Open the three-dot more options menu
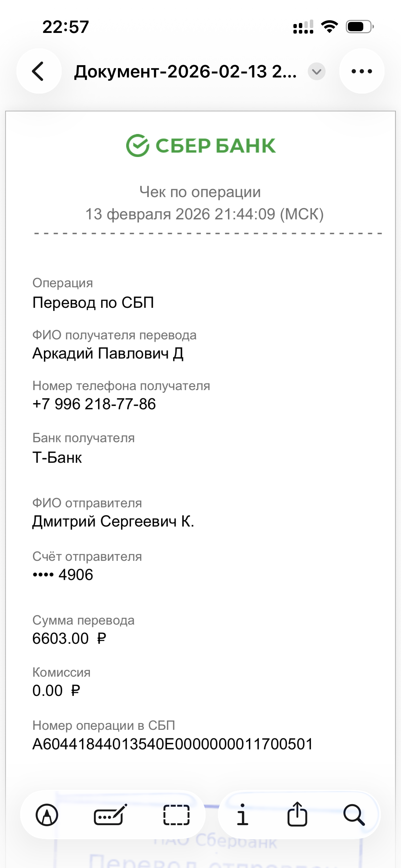401x868 pixels. [362, 71]
